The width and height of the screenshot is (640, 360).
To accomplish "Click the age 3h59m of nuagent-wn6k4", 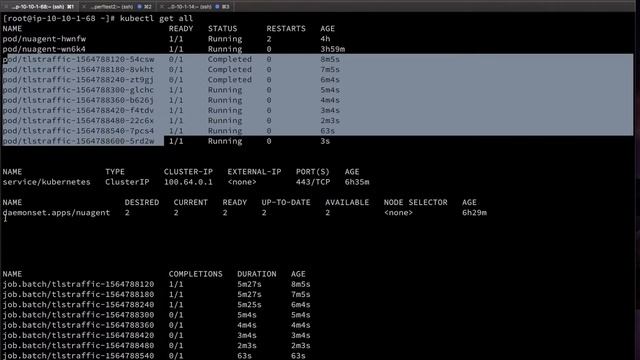I will [333, 49].
